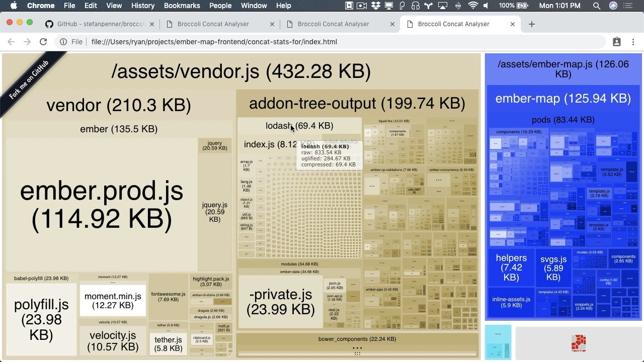644x362 pixels.
Task: Open the Wi-Fi status menu
Action: coord(472,6)
